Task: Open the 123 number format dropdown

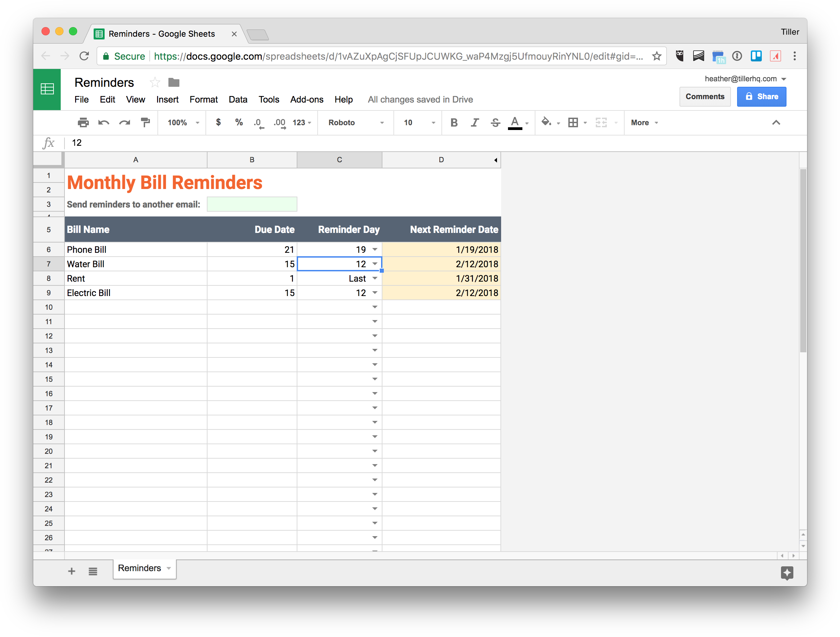Action: click(x=302, y=123)
